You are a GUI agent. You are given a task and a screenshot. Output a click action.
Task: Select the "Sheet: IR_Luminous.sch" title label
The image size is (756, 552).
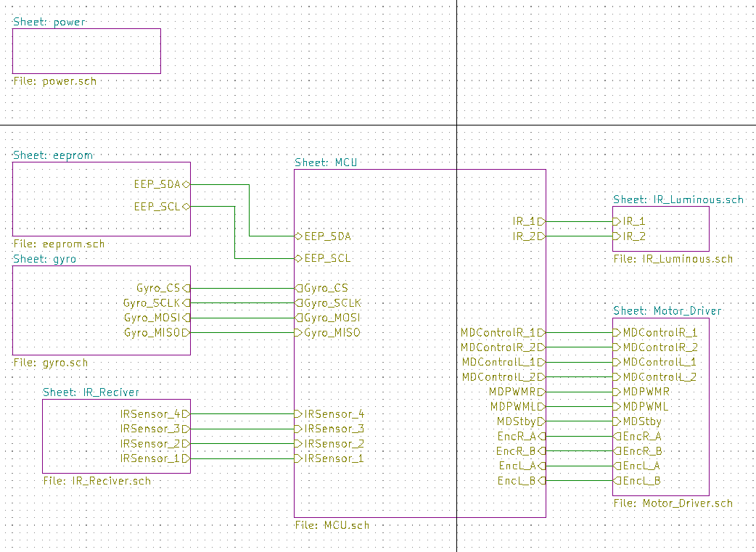click(x=678, y=199)
